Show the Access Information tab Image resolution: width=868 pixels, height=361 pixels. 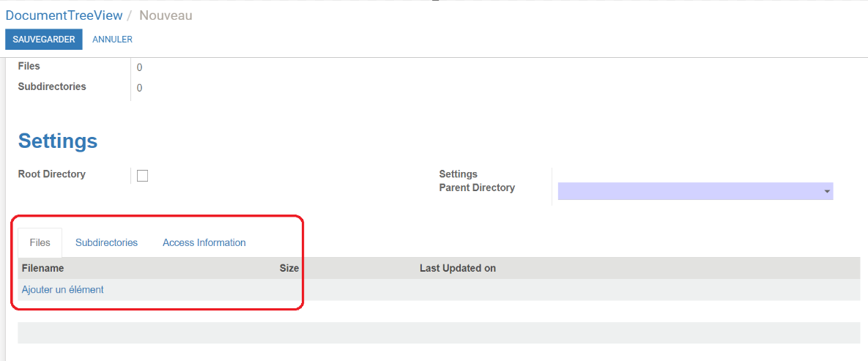point(204,242)
